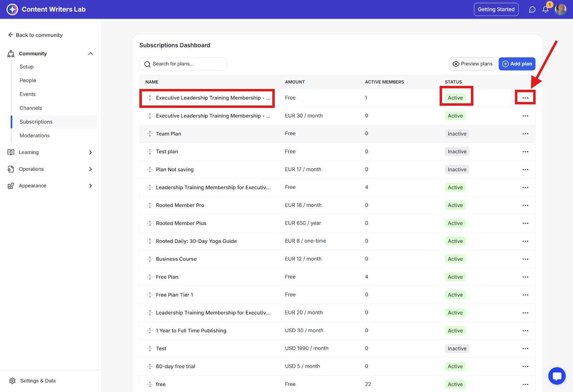This screenshot has width=573, height=392.
Task: Click the Add plan button
Action: pos(517,64)
